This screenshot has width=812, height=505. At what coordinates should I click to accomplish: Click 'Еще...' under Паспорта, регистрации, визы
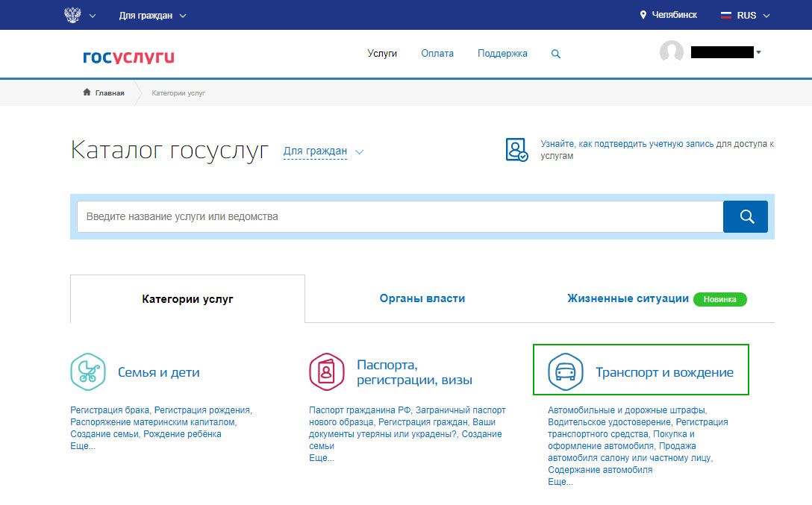coord(322,458)
